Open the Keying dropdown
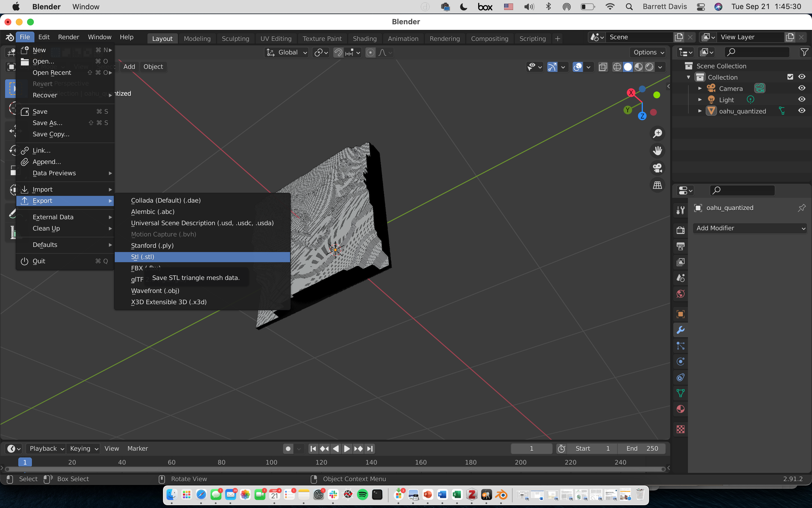Viewport: 812px width, 508px height. point(83,448)
